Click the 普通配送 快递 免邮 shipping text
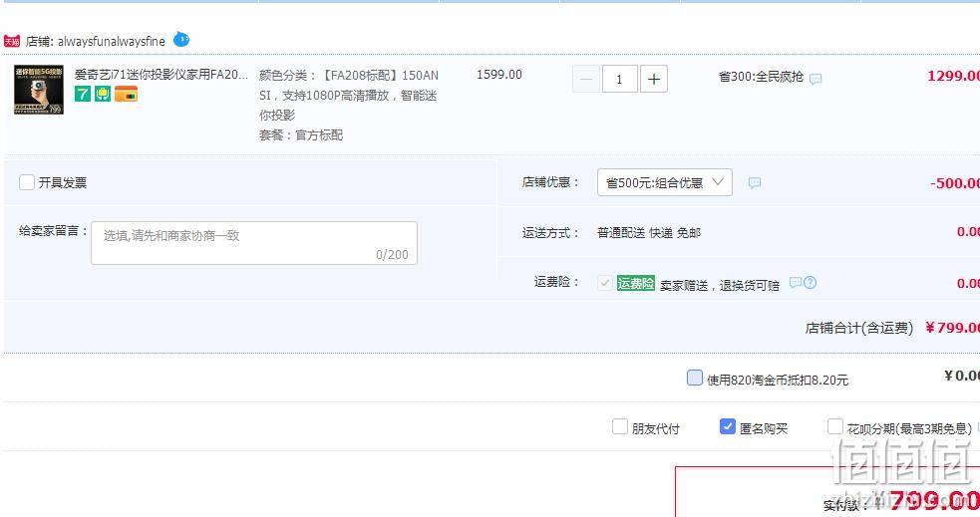980x517 pixels. pyautogui.click(x=649, y=233)
